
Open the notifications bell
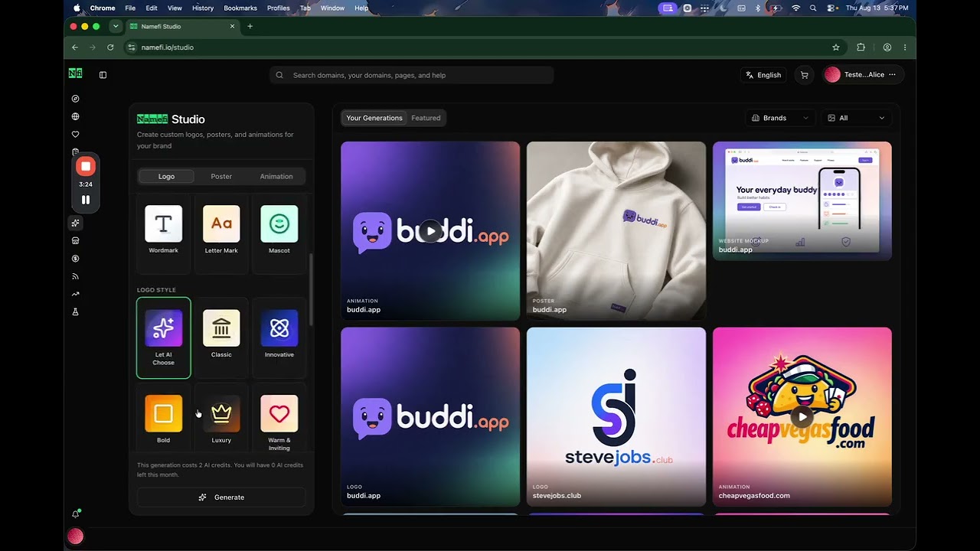pos(75,514)
